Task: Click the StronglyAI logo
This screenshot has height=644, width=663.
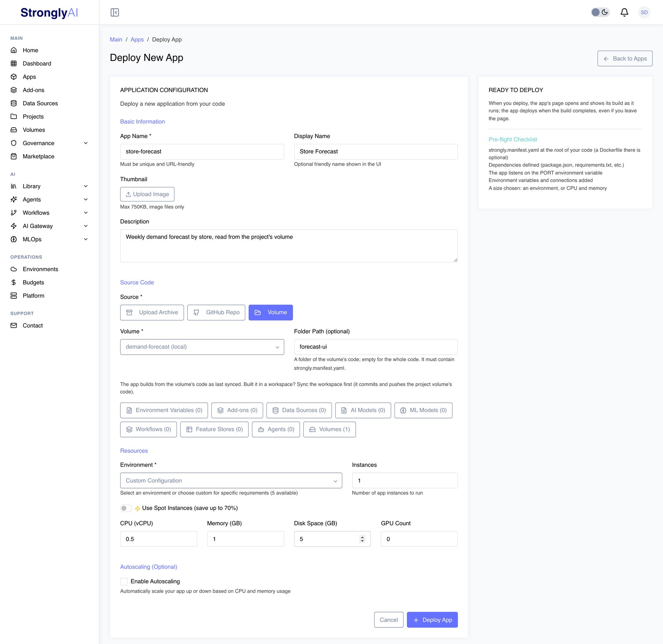Action: [49, 12]
